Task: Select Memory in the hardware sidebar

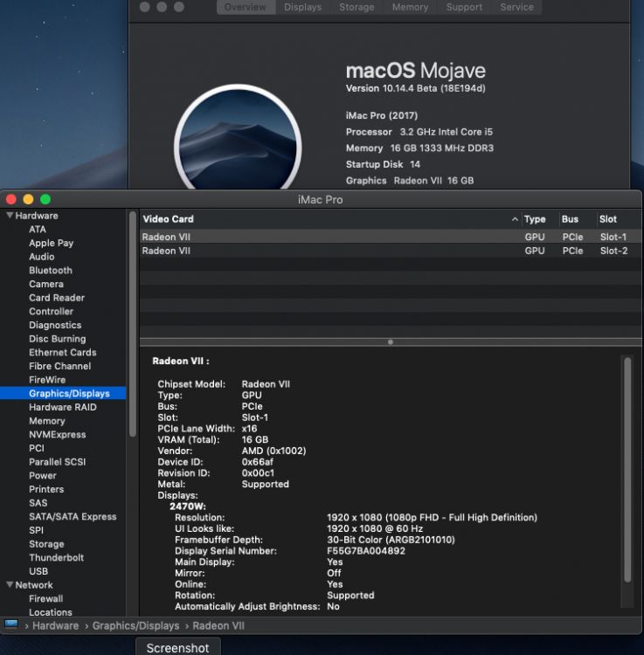Action: pyautogui.click(x=47, y=421)
